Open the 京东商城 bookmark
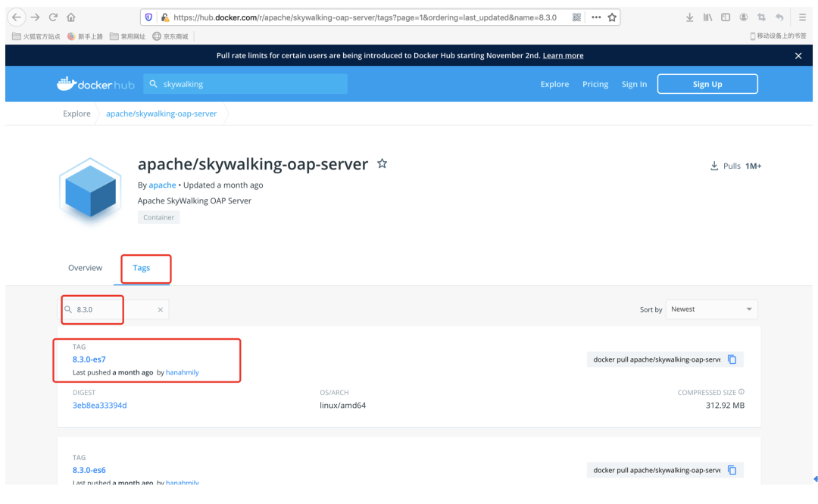This screenshot has width=818, height=504. (170, 36)
